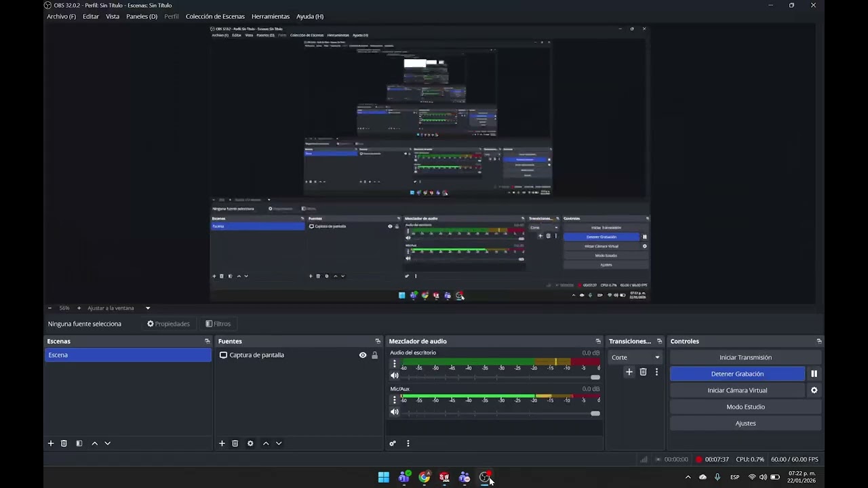Open scene filters icon in Escenas panel
This screenshot has height=488, width=868.
pos(79,443)
